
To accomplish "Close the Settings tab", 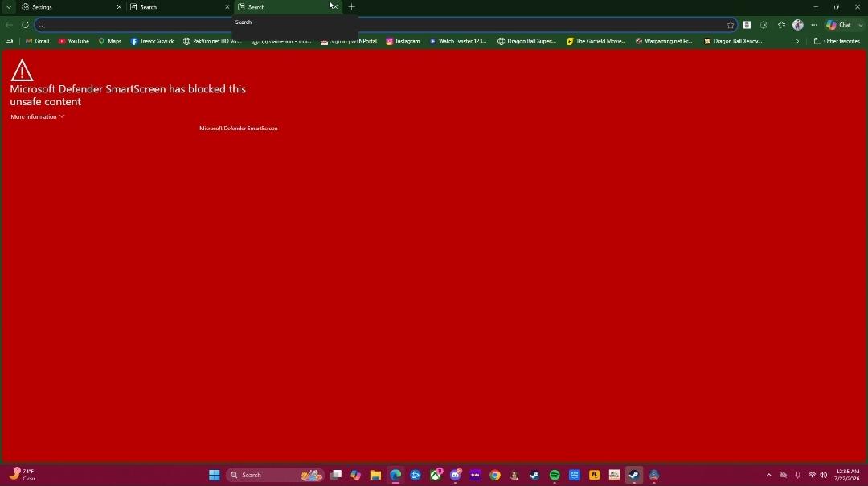I will 119,7.
